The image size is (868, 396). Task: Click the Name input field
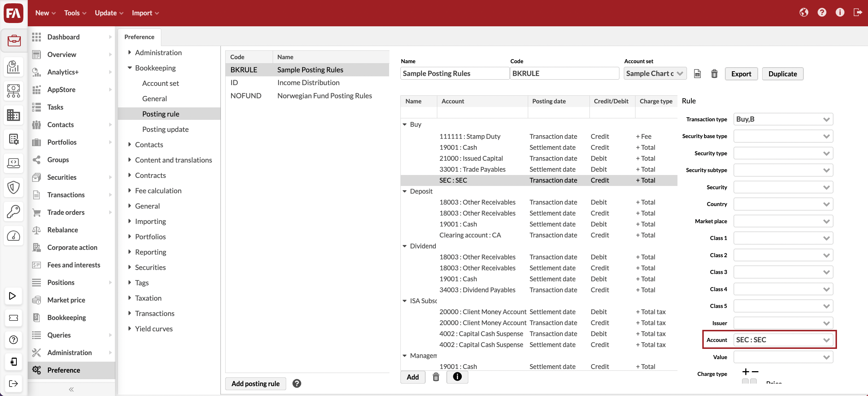coord(454,73)
